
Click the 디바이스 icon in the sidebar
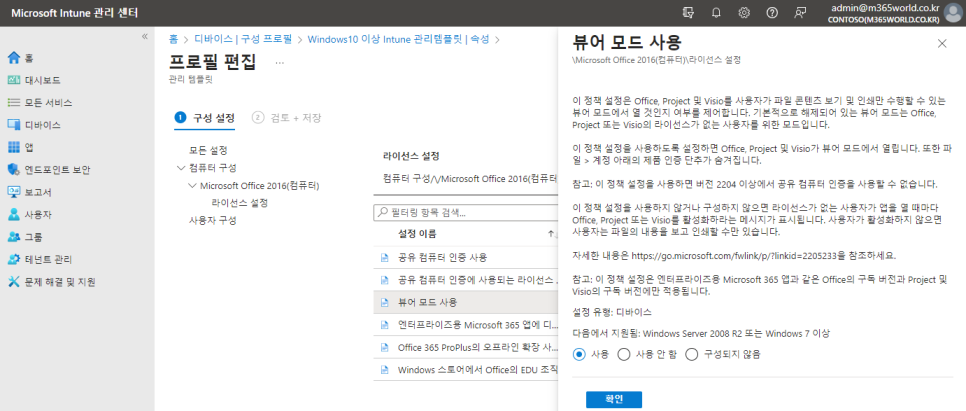[14, 124]
